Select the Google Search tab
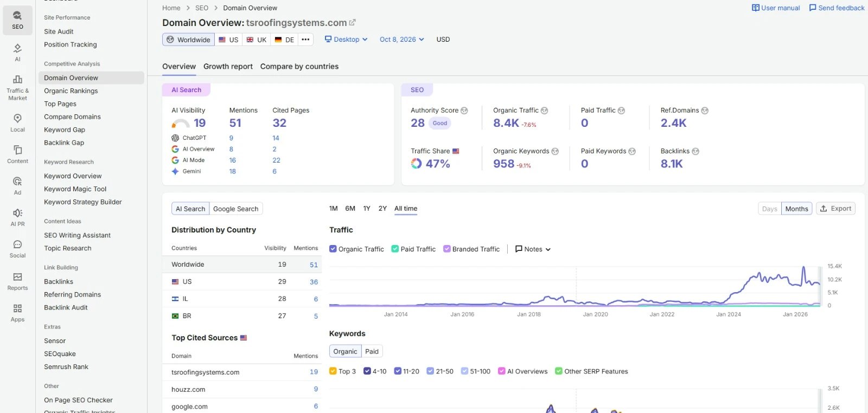 pyautogui.click(x=236, y=209)
